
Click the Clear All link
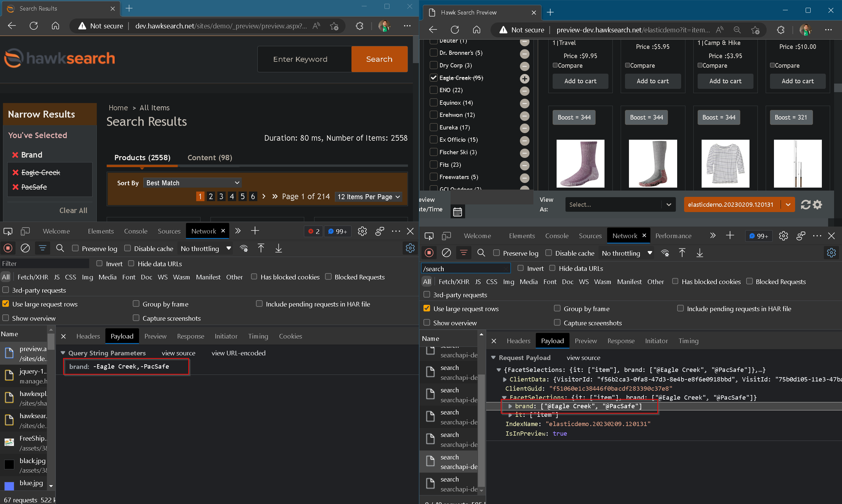[73, 211]
